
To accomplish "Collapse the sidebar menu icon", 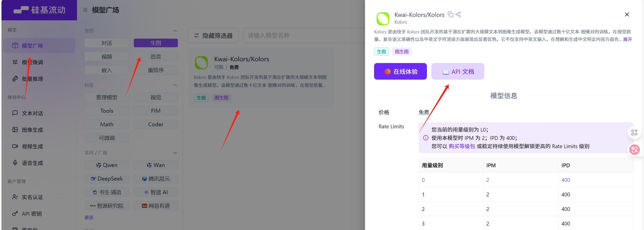I will tap(85, 10).
